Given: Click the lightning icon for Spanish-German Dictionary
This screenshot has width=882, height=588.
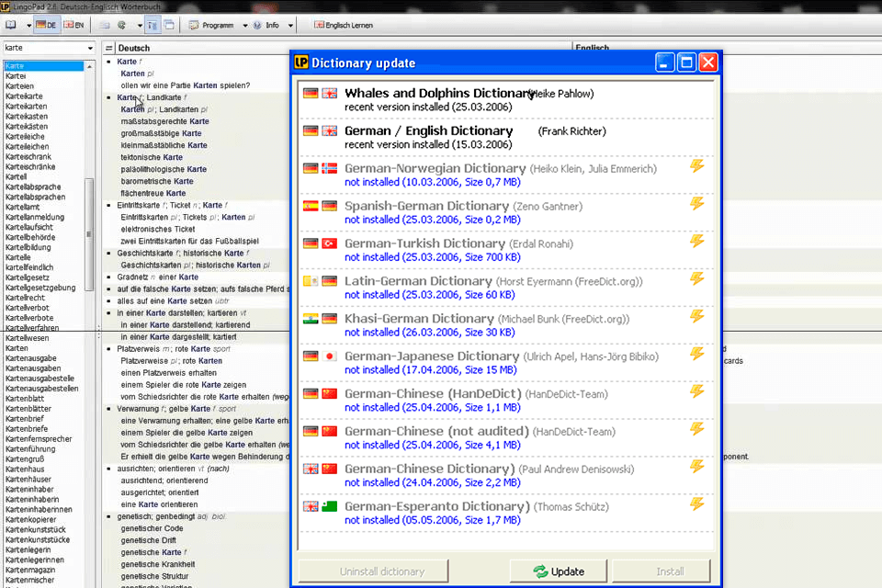Looking at the screenshot, I should click(697, 203).
